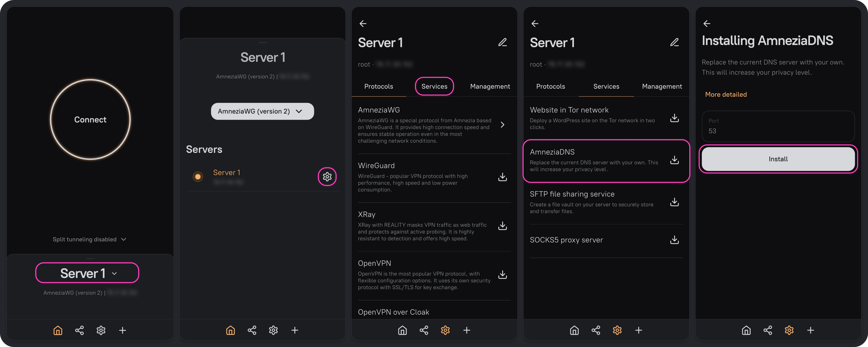Viewport: 868px width, 347px height.
Task: Open settings gear in first screen navbar
Action: (x=101, y=330)
